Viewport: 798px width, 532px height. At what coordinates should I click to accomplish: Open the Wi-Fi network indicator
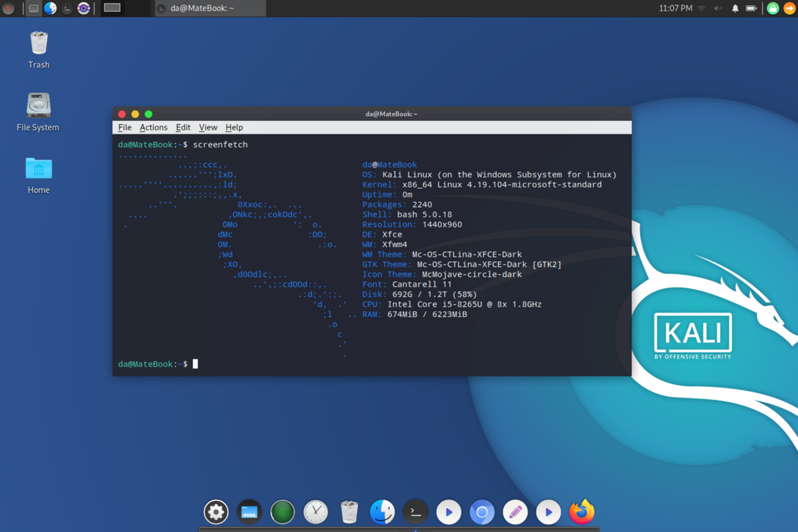pos(701,9)
